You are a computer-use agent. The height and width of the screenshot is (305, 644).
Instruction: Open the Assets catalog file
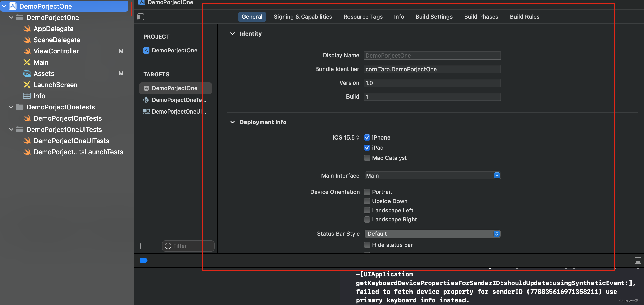(44, 74)
